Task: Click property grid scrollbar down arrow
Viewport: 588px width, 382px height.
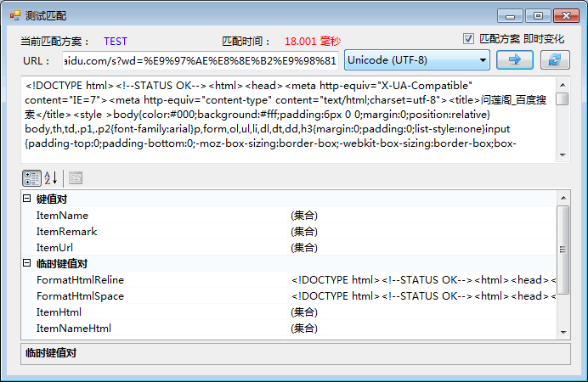Action: (x=563, y=333)
